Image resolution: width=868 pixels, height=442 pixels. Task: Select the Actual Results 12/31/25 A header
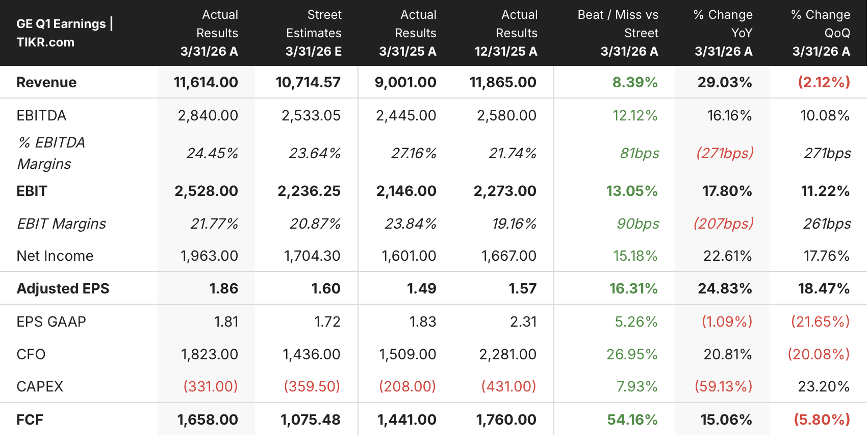(506, 33)
